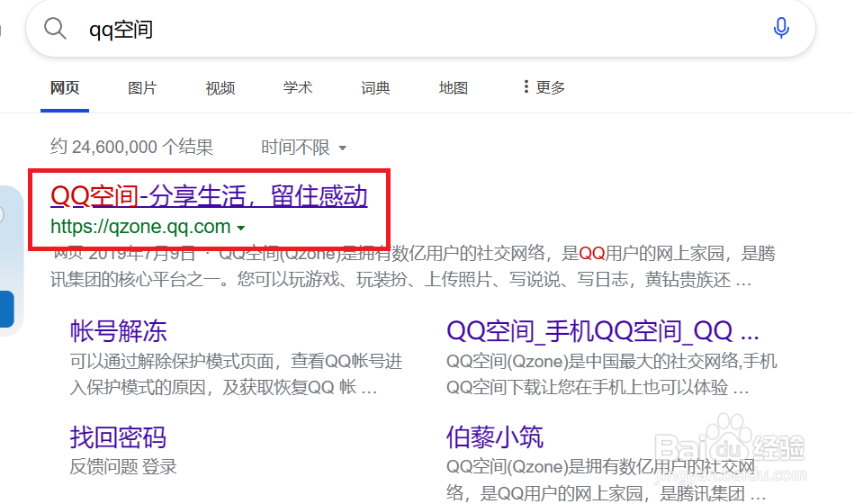The width and height of the screenshot is (854, 504).
Task: Expand arrow beside https://qzone.qq.com URL
Action: (x=241, y=228)
